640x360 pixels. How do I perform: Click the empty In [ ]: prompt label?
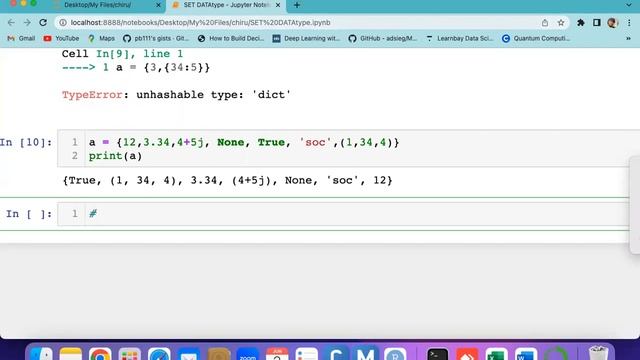click(x=29, y=214)
